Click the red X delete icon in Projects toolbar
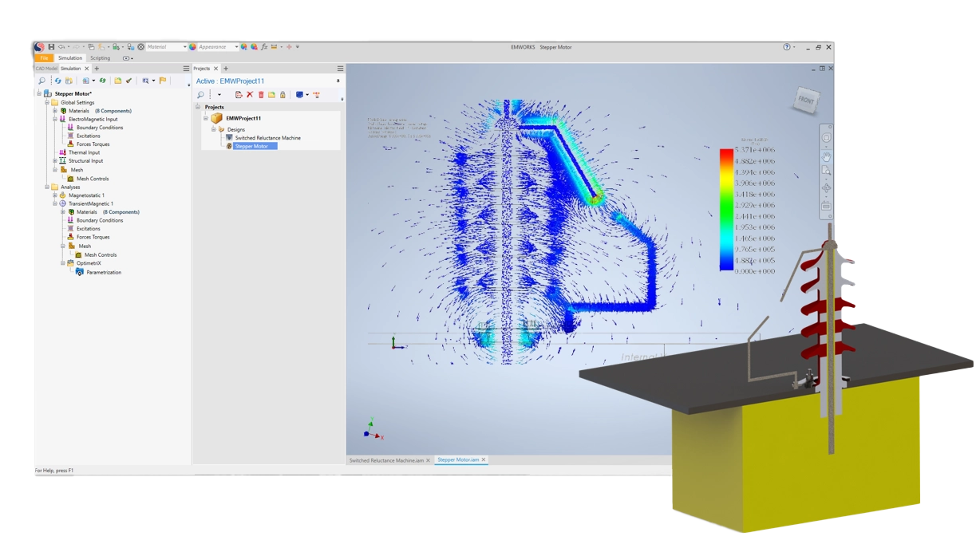 [250, 95]
